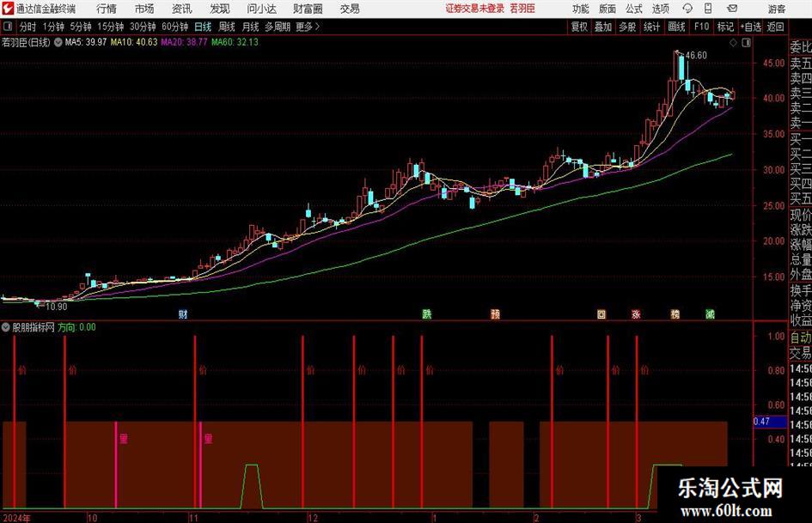Switch to 15分钟 chart period
Image resolution: width=812 pixels, height=523 pixels.
111,27
